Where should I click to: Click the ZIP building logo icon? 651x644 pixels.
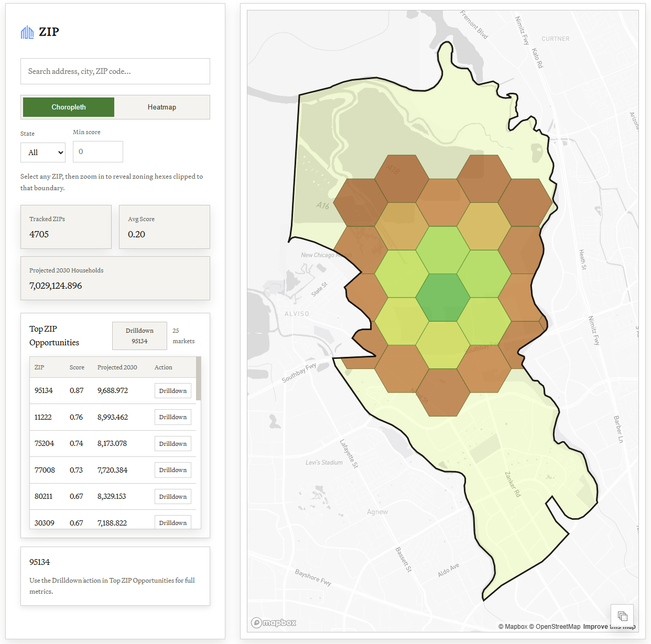click(x=27, y=32)
